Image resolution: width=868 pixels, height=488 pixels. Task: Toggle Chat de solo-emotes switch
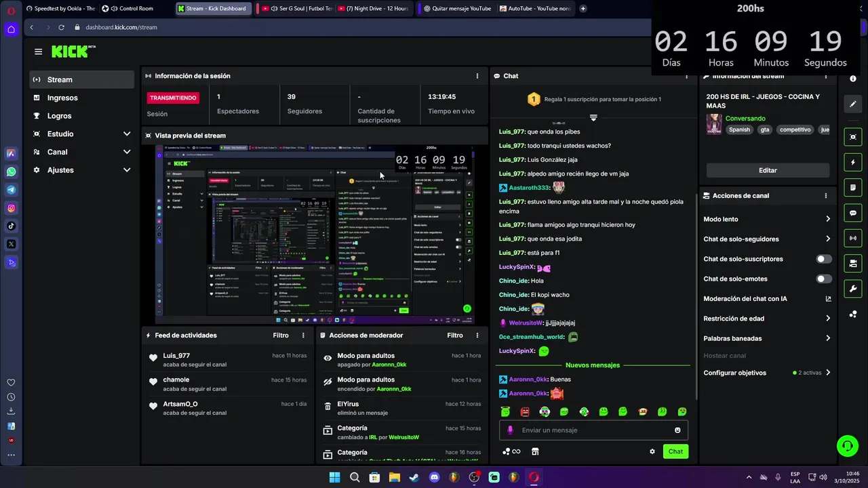824,279
